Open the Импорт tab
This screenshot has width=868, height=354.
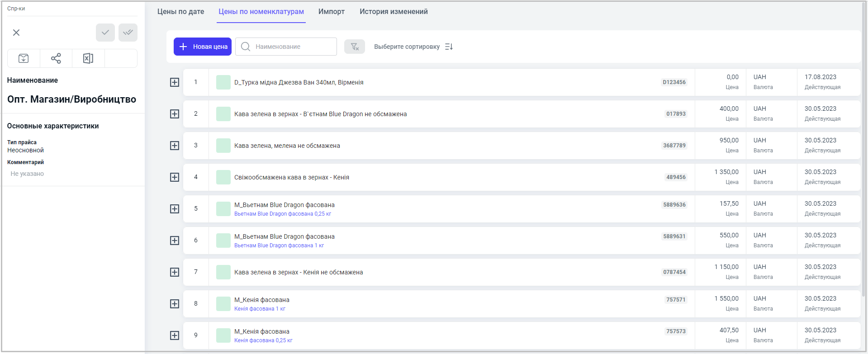pyautogui.click(x=331, y=12)
